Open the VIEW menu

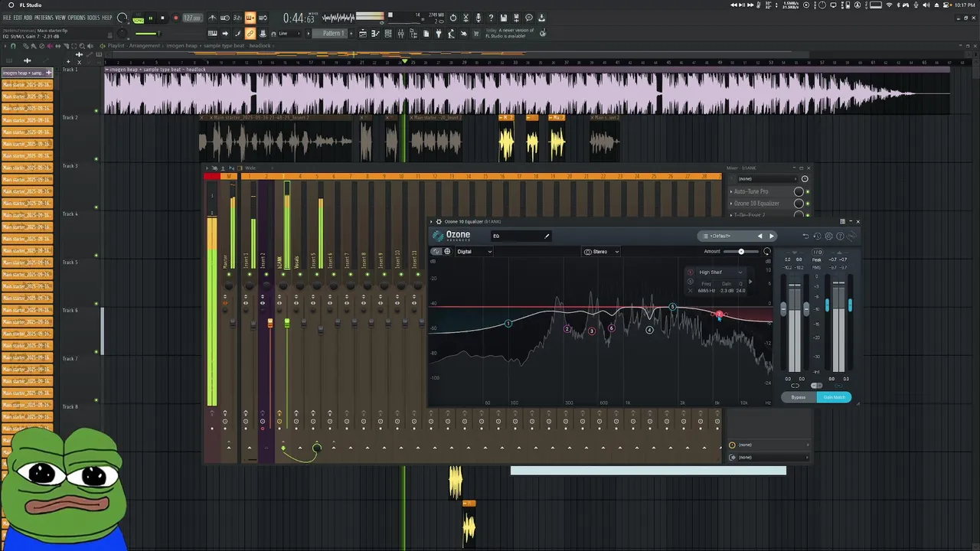click(x=60, y=18)
